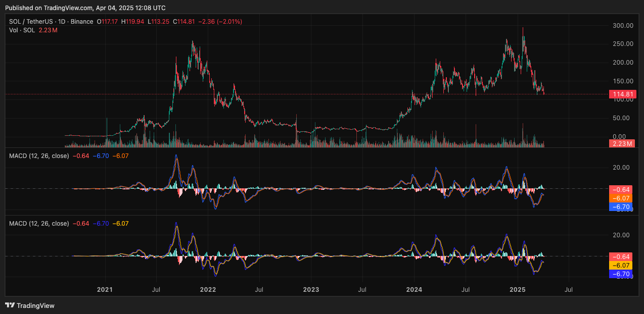Screen dimensions: 644x314
Task: Click the Jul label between 2024 and 2025
Action: click(x=466, y=290)
